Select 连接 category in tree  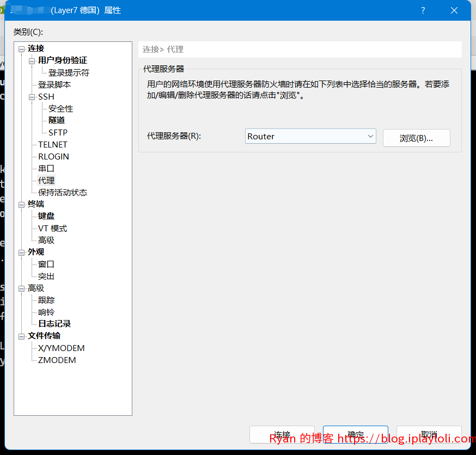(x=36, y=48)
